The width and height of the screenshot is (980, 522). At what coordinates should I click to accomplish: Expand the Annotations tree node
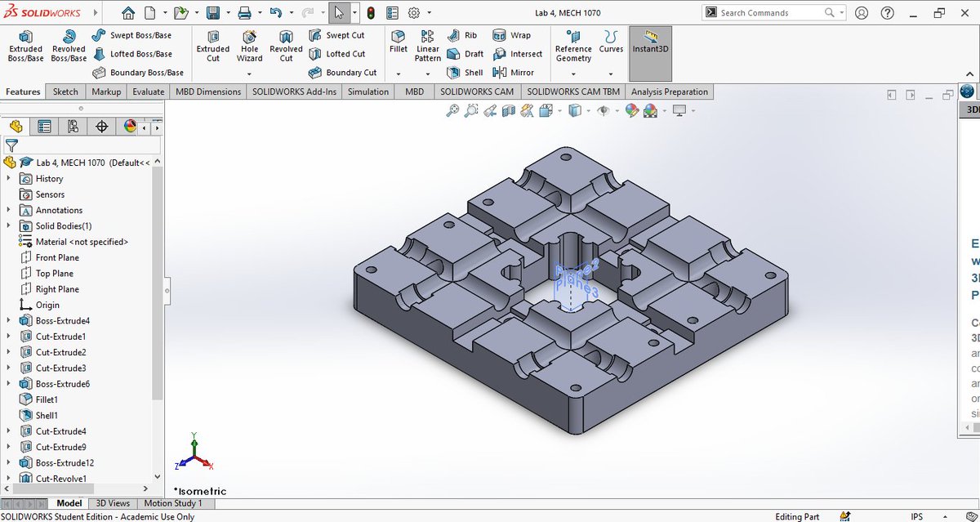9,210
